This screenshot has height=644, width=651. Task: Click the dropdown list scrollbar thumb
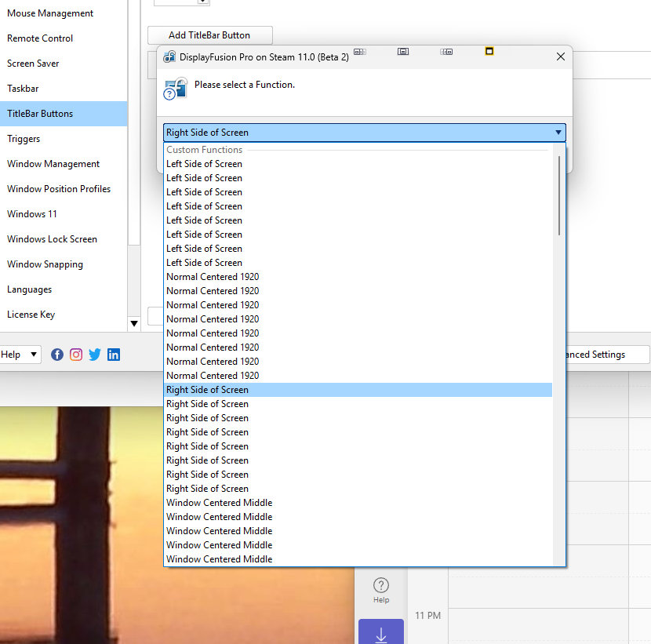pyautogui.click(x=559, y=195)
